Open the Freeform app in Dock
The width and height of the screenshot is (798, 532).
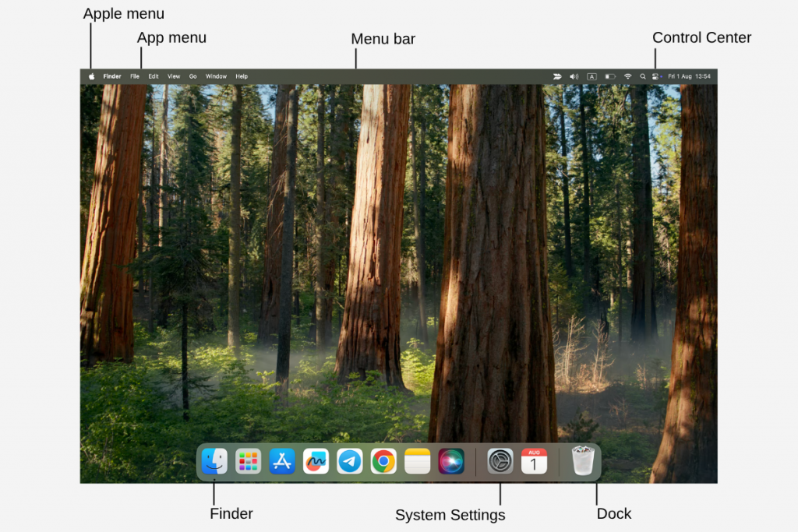(x=316, y=461)
